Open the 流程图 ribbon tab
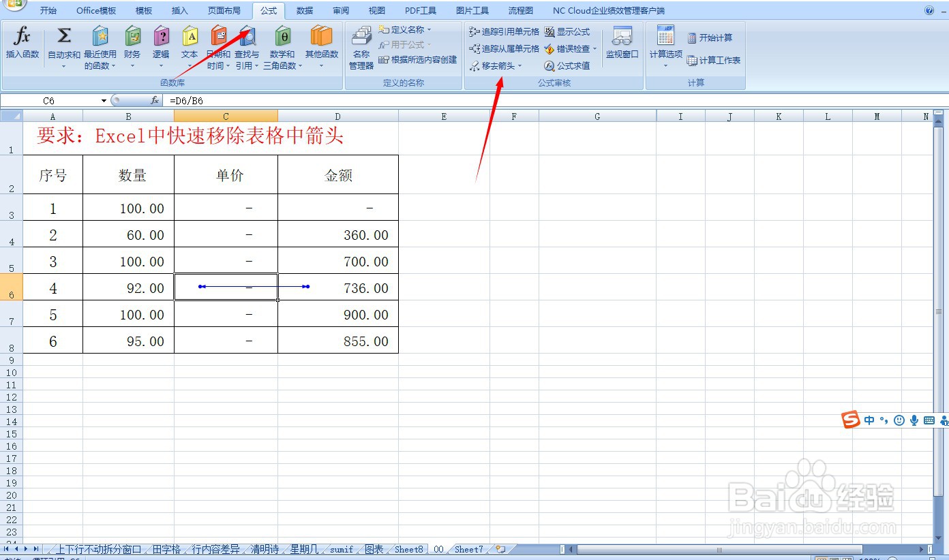The image size is (949, 560). [521, 11]
